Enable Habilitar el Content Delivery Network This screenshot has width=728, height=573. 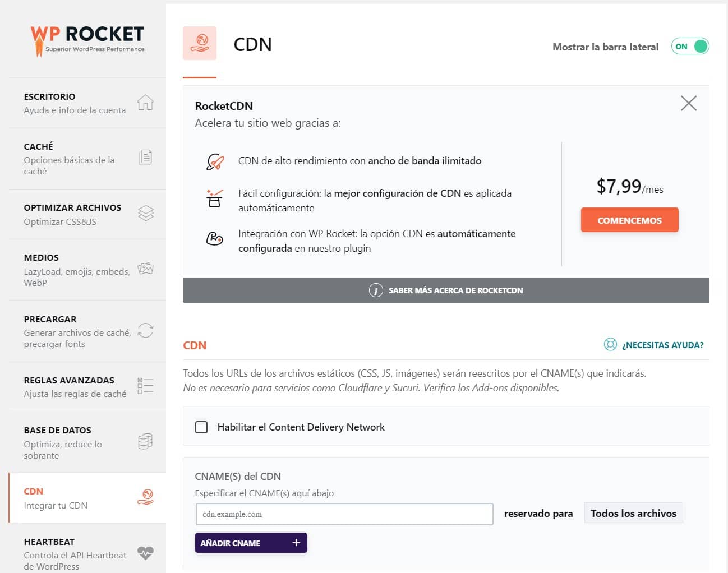click(x=201, y=427)
